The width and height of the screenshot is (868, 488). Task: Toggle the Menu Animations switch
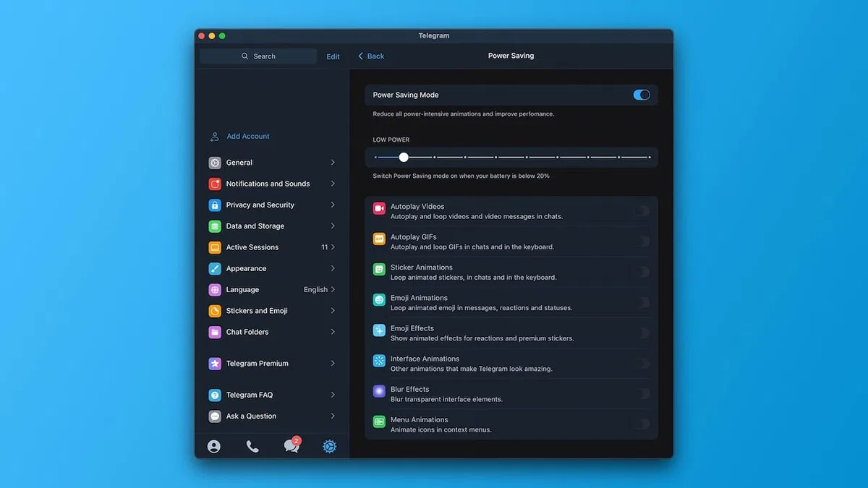642,424
